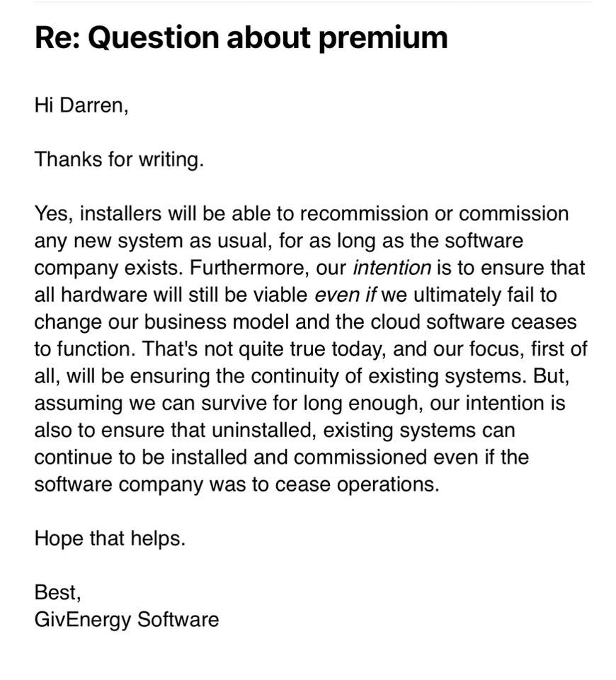Screen dimensions: 616x680
Task: Click the 'Best,' sign-off line
Action: coord(57,592)
